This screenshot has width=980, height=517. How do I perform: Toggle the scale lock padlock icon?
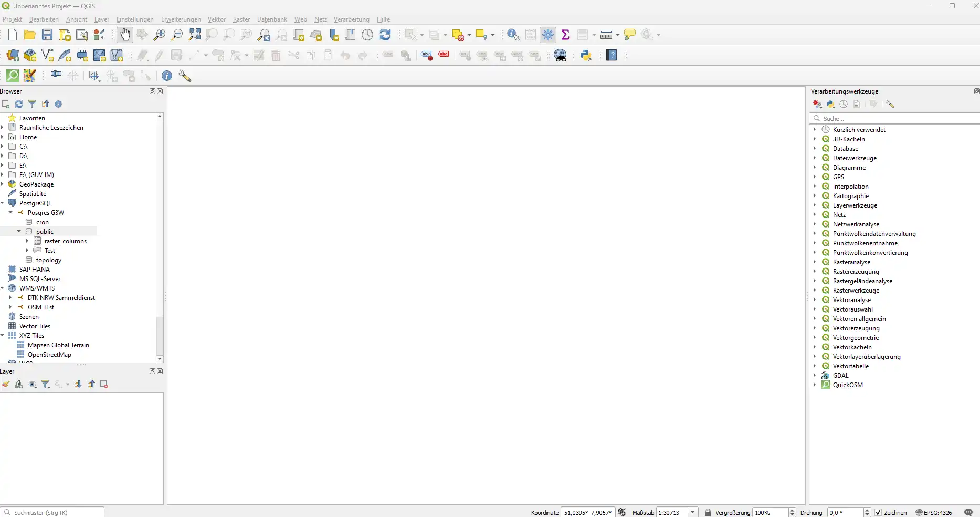coord(708,512)
